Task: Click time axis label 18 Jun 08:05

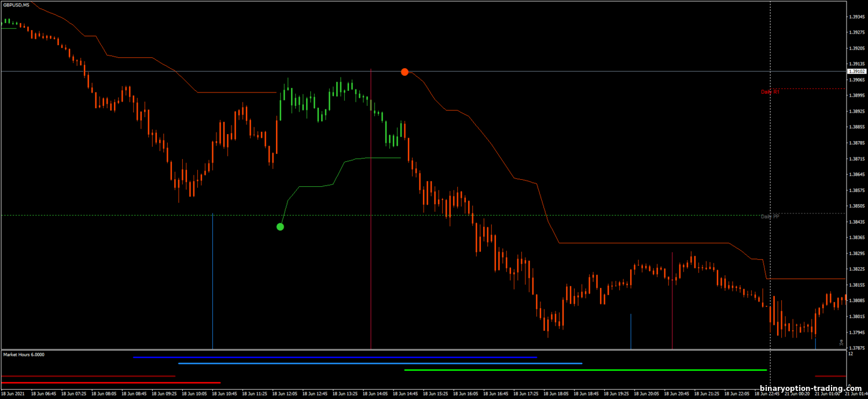Action: (104, 394)
